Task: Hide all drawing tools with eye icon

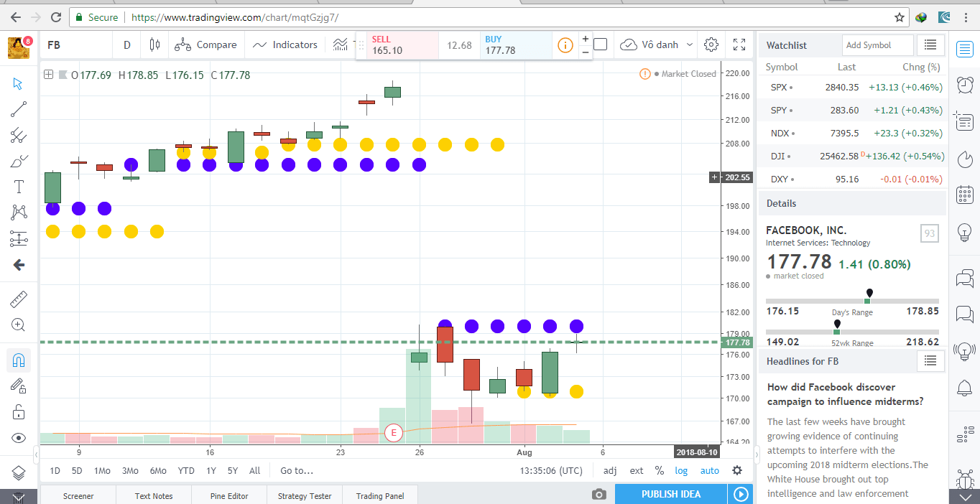Action: 19,438
